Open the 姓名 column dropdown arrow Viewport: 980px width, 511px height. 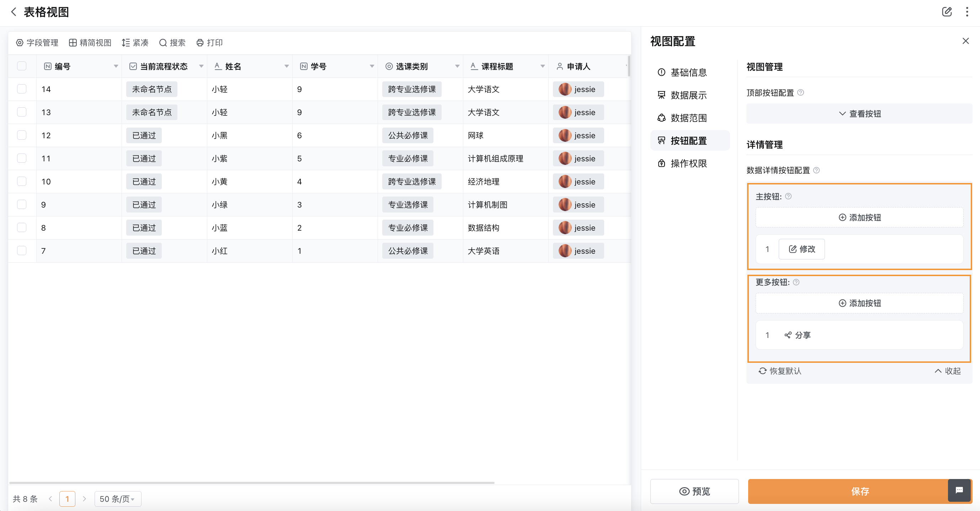coord(287,66)
